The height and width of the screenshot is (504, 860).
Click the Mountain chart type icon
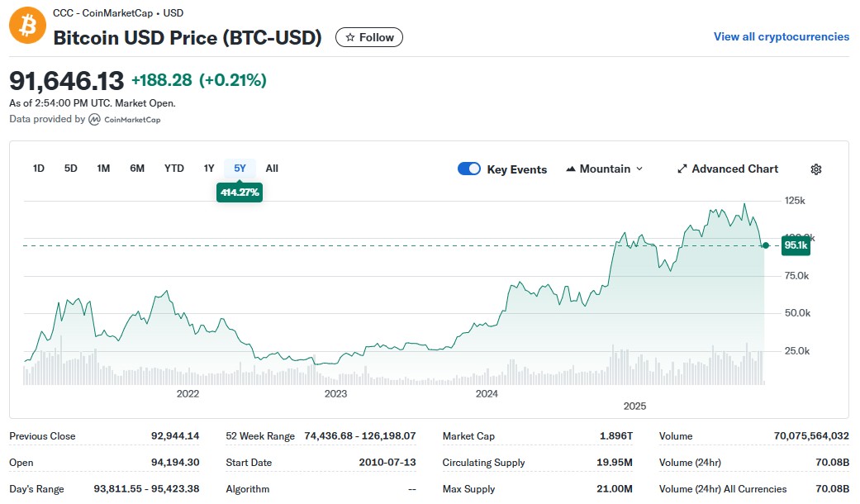point(571,169)
